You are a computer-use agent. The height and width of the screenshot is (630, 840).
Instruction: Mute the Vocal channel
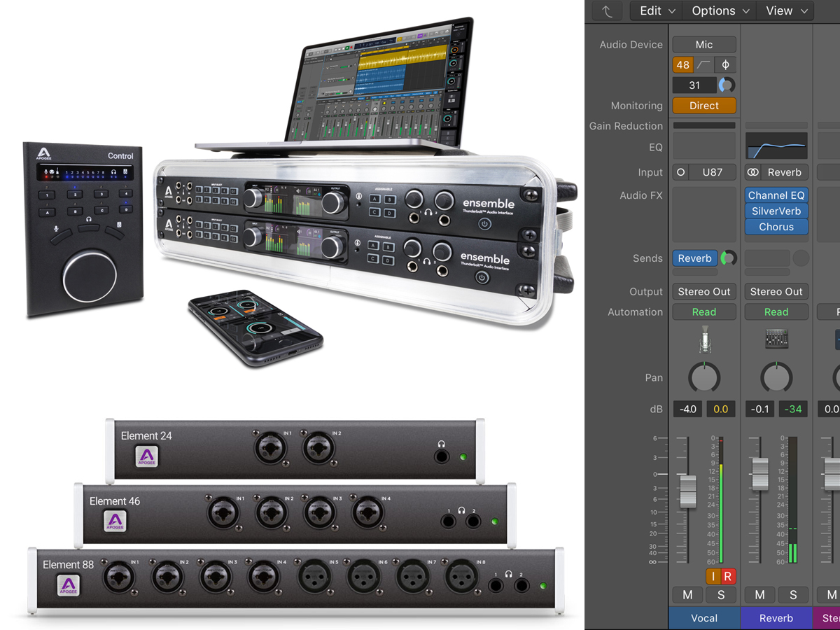[x=687, y=595]
